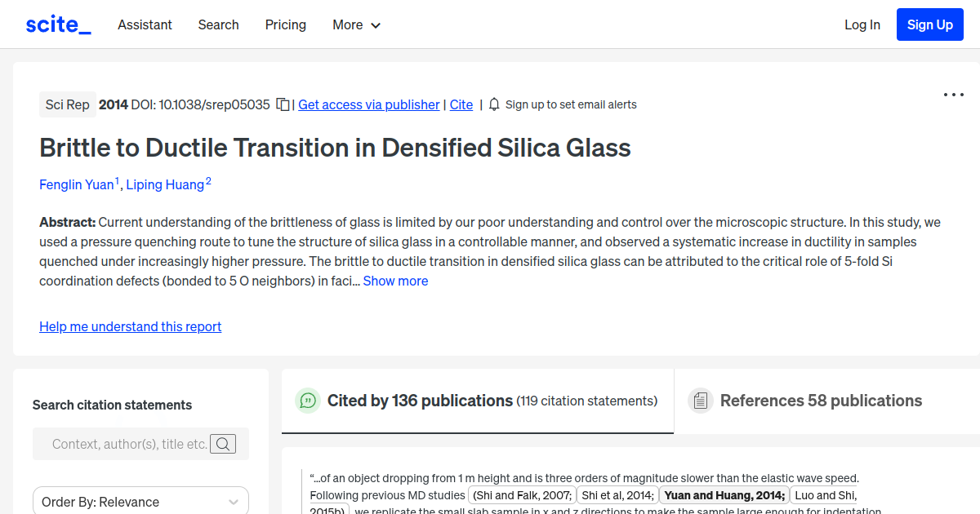Click Help me understand this report
Viewport: 980px width, 514px height.
[130, 326]
